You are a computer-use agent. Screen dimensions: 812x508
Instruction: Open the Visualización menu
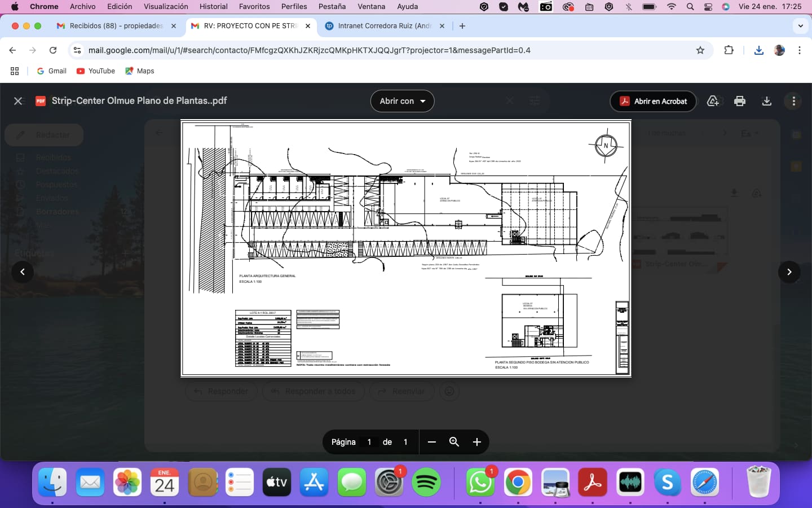coord(166,7)
